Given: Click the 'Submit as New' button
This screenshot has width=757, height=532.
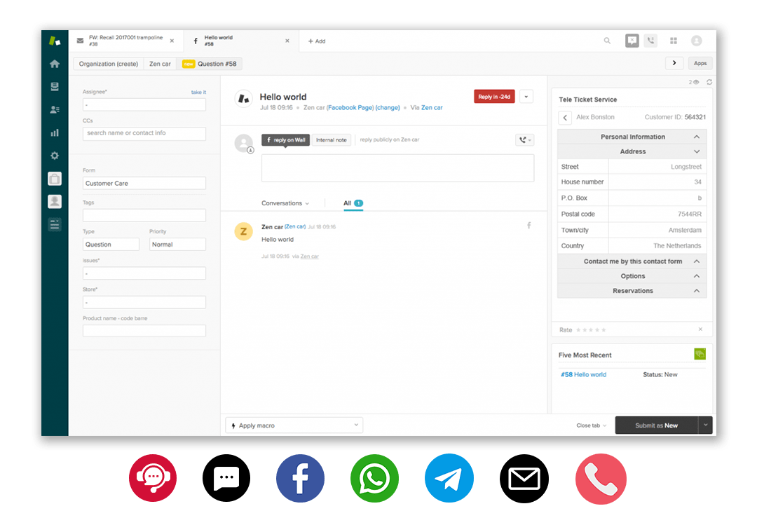Looking at the screenshot, I should tap(657, 425).
